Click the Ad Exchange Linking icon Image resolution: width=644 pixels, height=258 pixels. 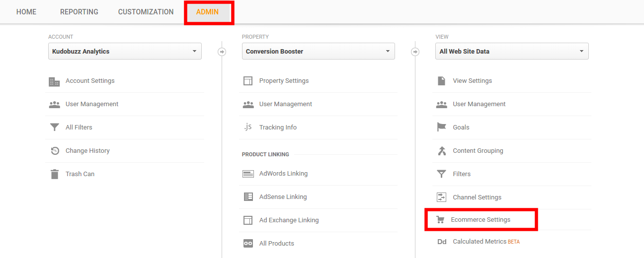tap(248, 220)
